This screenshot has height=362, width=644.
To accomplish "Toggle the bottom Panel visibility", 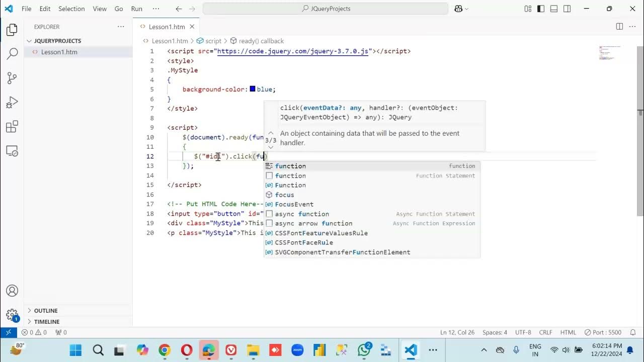I will coord(554,9).
